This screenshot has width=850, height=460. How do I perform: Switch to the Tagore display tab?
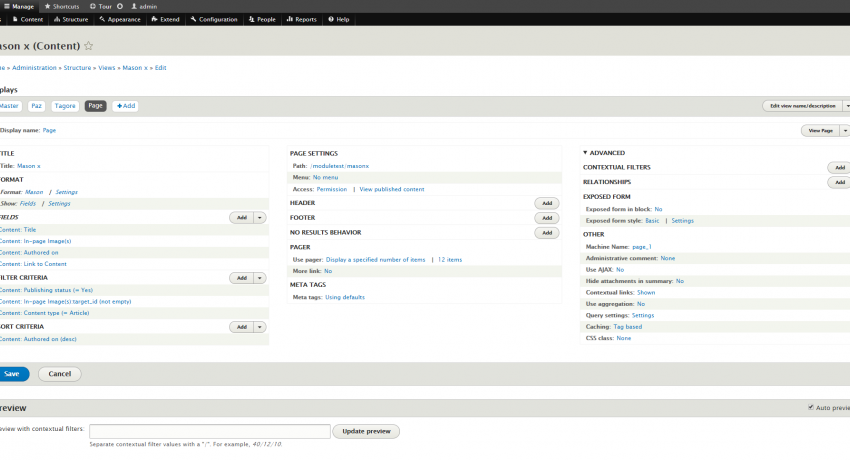65,106
